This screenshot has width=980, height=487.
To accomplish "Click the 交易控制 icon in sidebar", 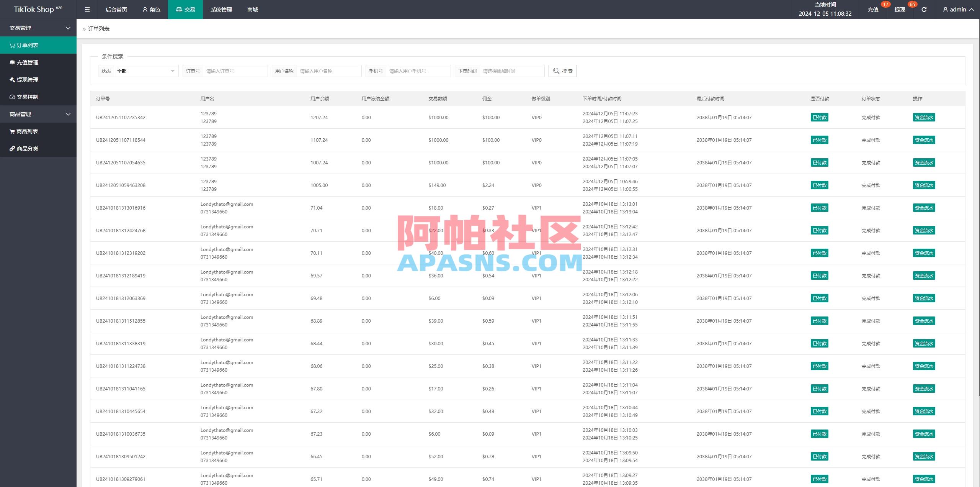I will click(11, 97).
